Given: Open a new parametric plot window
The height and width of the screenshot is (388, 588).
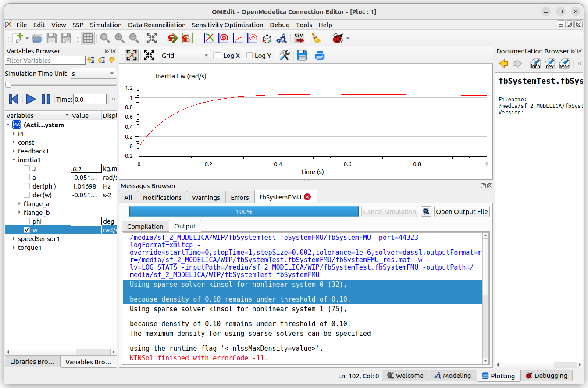Looking at the screenshot, I should click(223, 38).
